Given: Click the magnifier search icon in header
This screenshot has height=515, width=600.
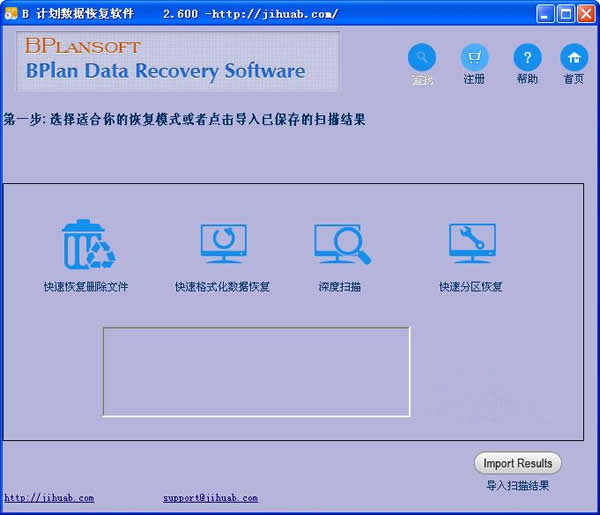Looking at the screenshot, I should pyautogui.click(x=422, y=57).
